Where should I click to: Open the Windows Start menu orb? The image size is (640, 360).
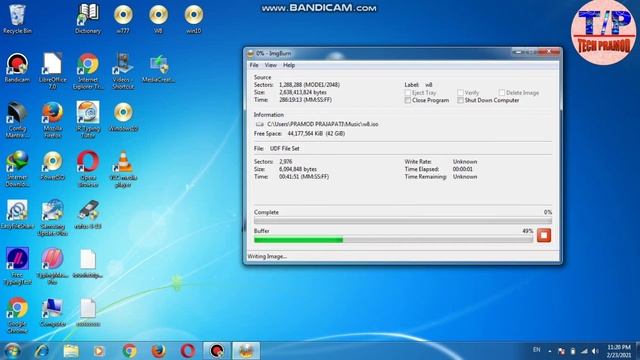click(12, 351)
